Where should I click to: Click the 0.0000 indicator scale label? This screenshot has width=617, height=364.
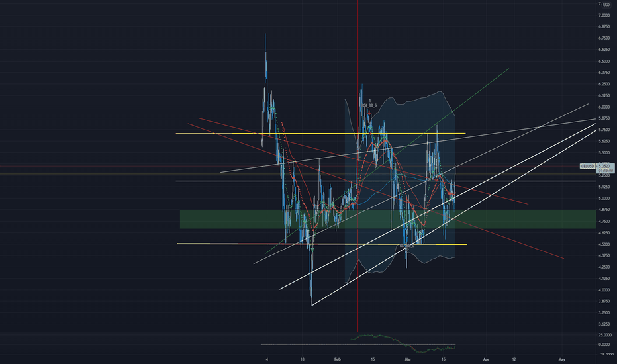[604, 345]
